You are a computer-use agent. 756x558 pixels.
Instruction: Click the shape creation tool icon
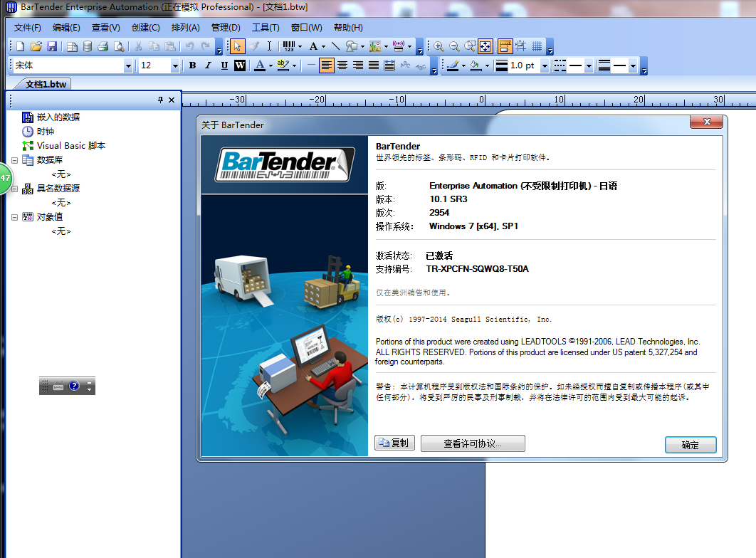point(352,46)
